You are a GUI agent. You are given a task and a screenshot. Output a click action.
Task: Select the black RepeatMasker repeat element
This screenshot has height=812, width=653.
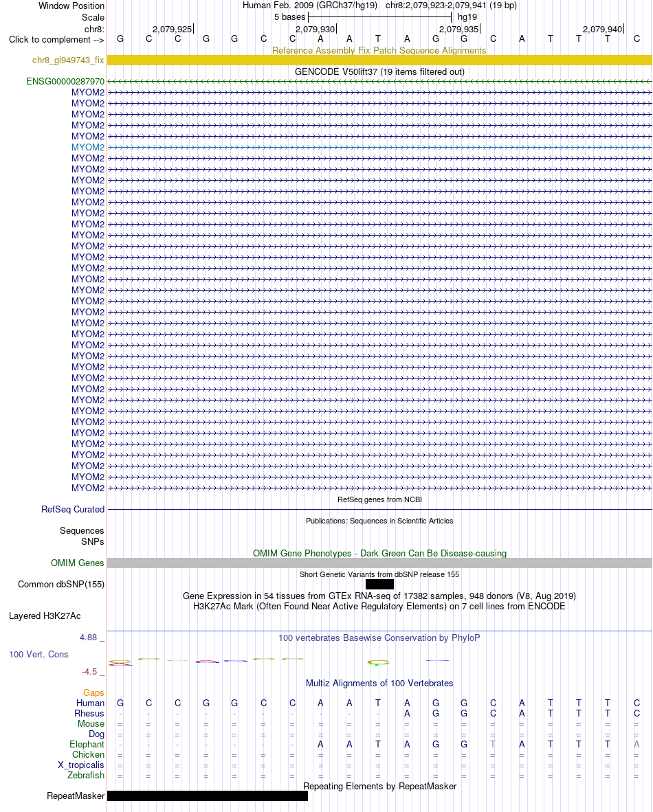[x=208, y=796]
